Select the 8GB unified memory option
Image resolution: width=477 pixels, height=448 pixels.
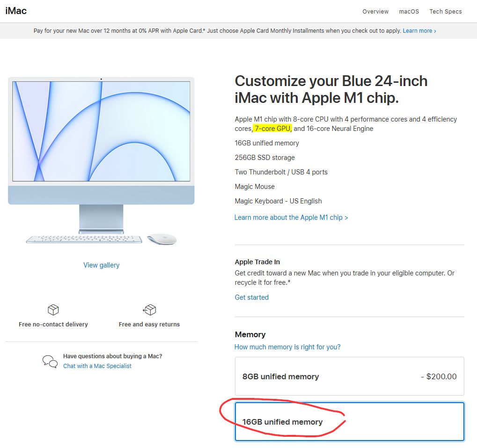coord(350,376)
